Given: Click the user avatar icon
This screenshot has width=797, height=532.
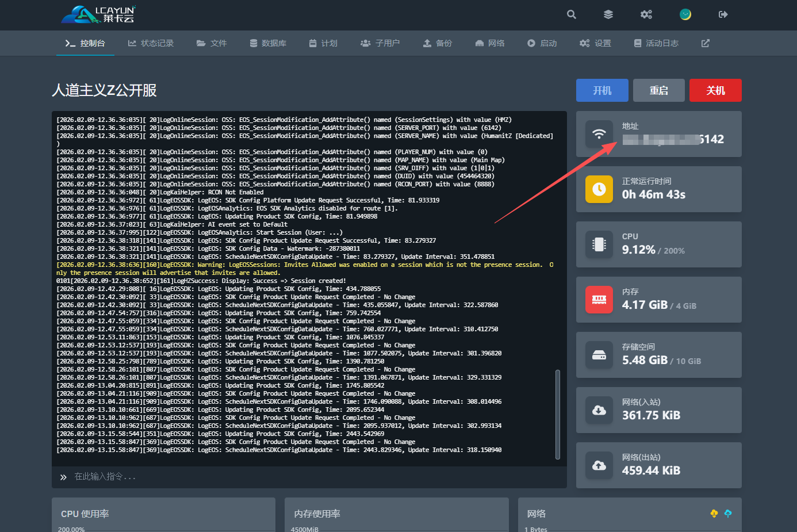Looking at the screenshot, I should click(x=685, y=14).
